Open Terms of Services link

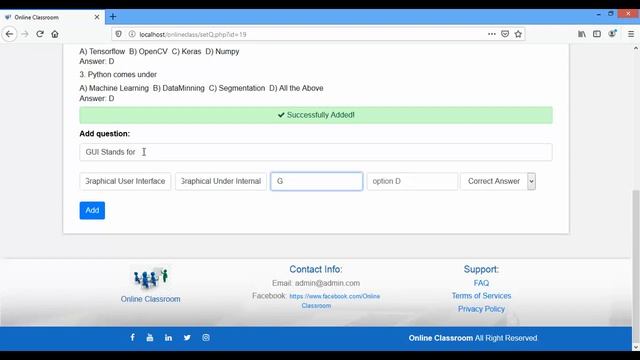(x=481, y=296)
